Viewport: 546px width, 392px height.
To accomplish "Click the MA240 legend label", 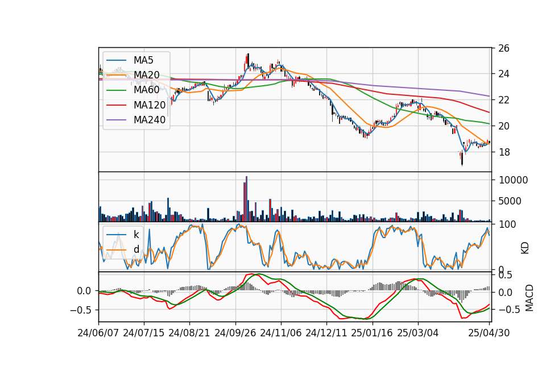I will pos(150,120).
